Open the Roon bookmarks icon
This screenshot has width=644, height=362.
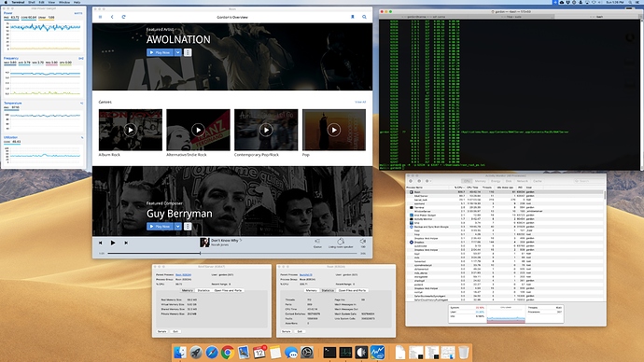(x=353, y=17)
